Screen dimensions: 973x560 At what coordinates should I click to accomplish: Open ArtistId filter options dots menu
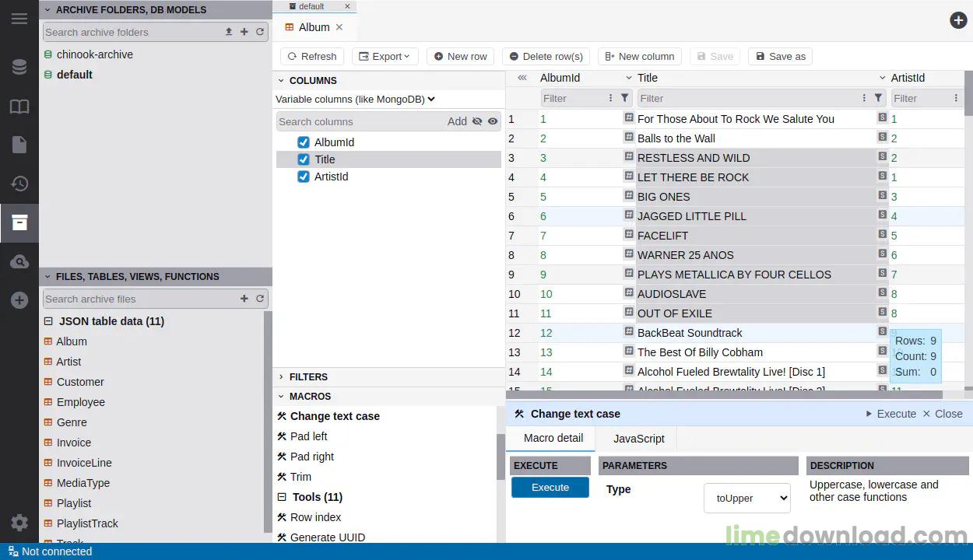tap(956, 98)
